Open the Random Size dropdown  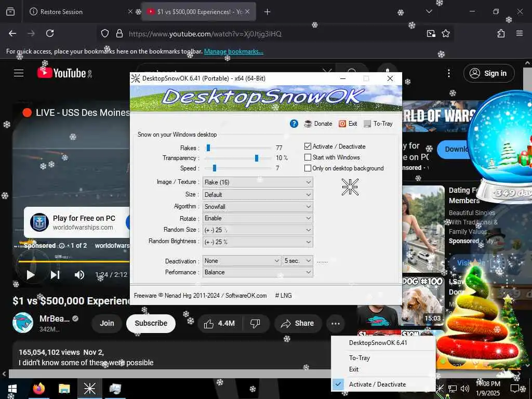click(258, 230)
